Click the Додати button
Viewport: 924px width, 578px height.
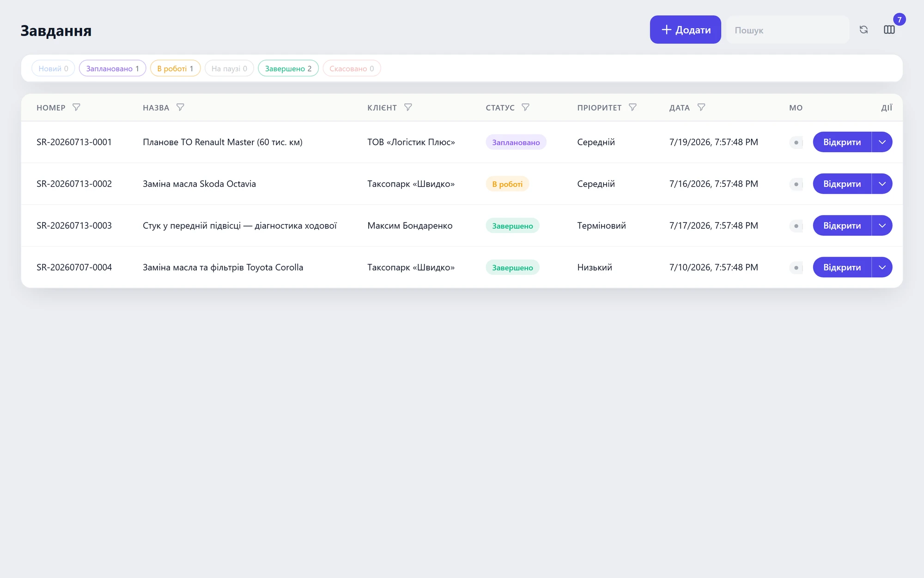pyautogui.click(x=685, y=30)
